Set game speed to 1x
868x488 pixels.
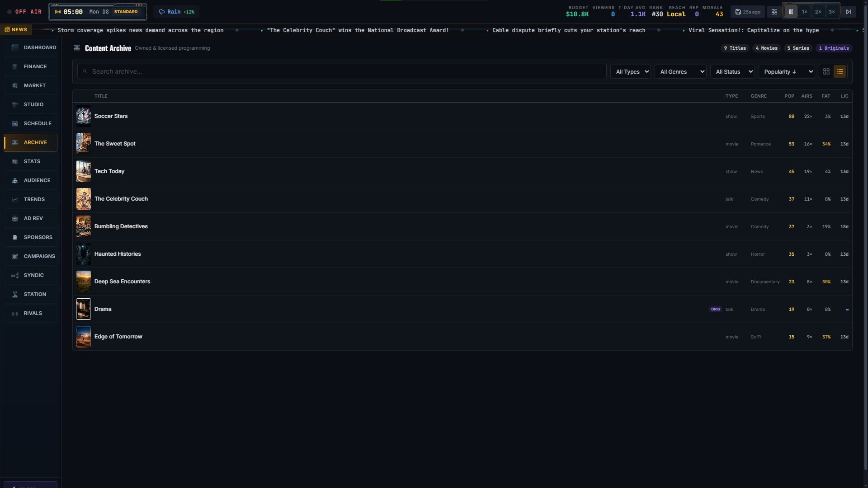804,12
